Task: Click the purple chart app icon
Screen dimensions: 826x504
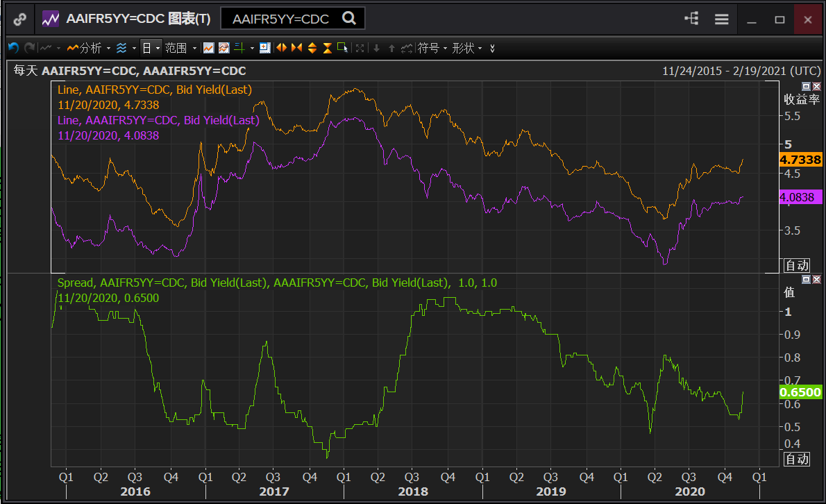Action: [51, 19]
